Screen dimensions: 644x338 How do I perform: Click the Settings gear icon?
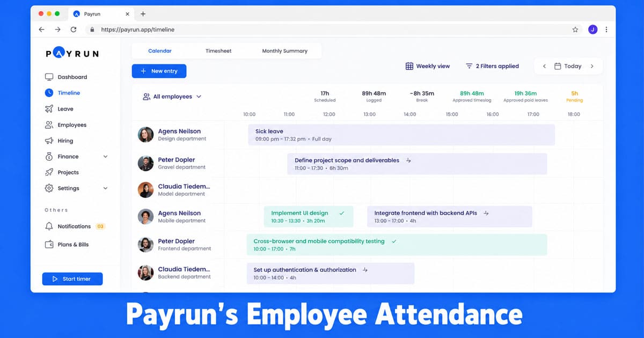(49, 188)
